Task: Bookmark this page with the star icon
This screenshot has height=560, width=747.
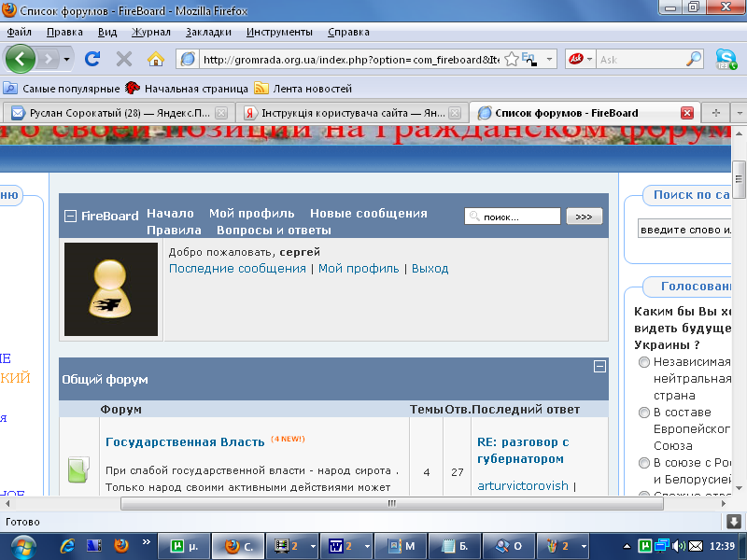Action: click(x=511, y=59)
